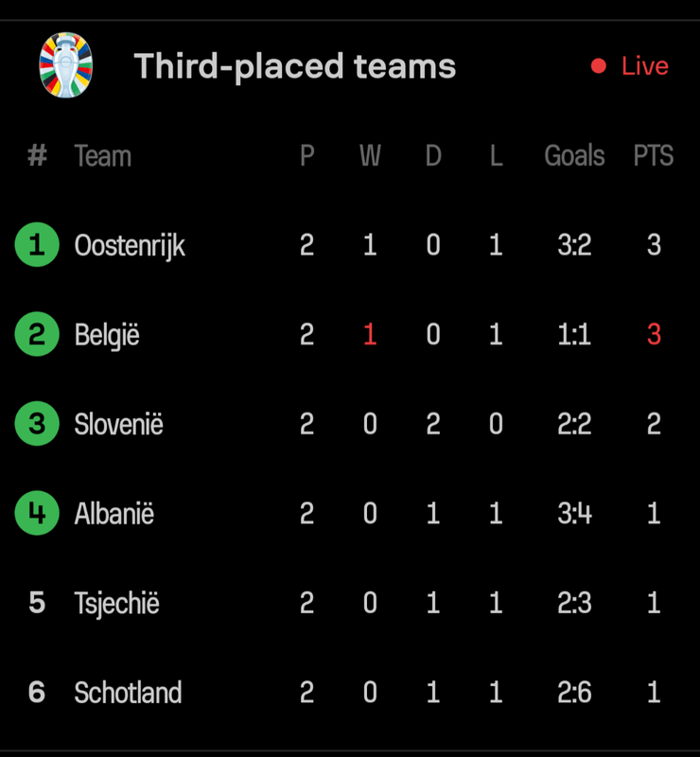
Task: Tap the red Live label
Action: tap(644, 66)
